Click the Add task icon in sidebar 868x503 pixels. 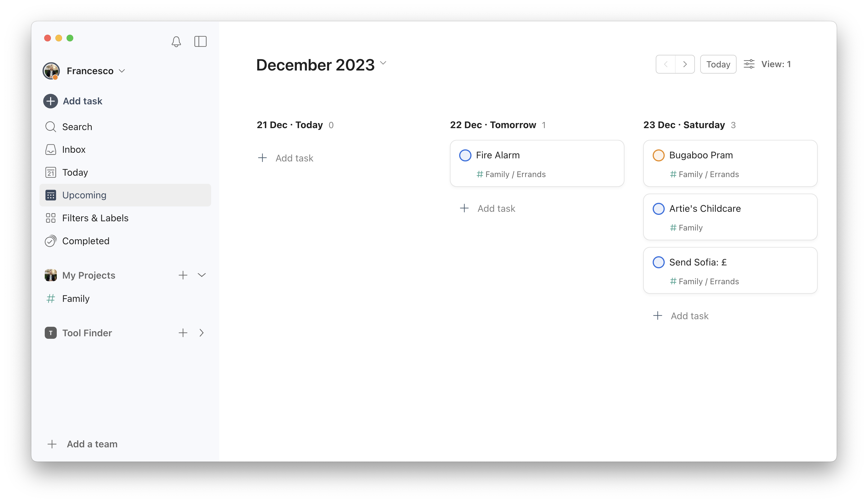50,101
